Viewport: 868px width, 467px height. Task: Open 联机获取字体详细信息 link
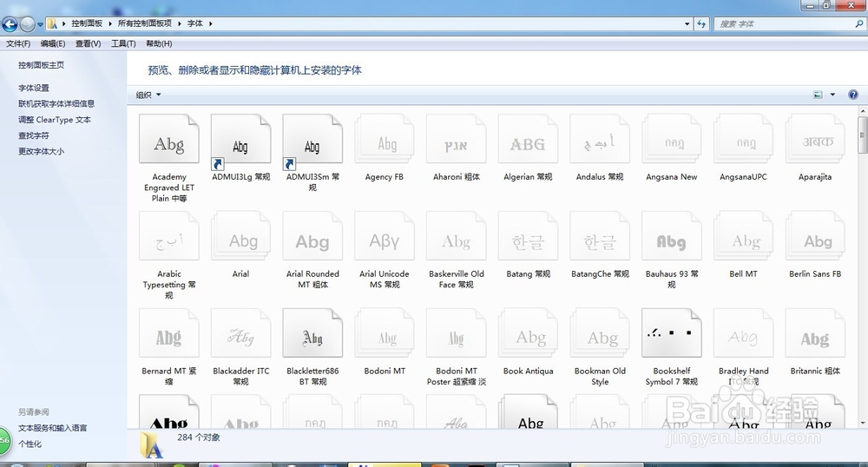point(56,103)
